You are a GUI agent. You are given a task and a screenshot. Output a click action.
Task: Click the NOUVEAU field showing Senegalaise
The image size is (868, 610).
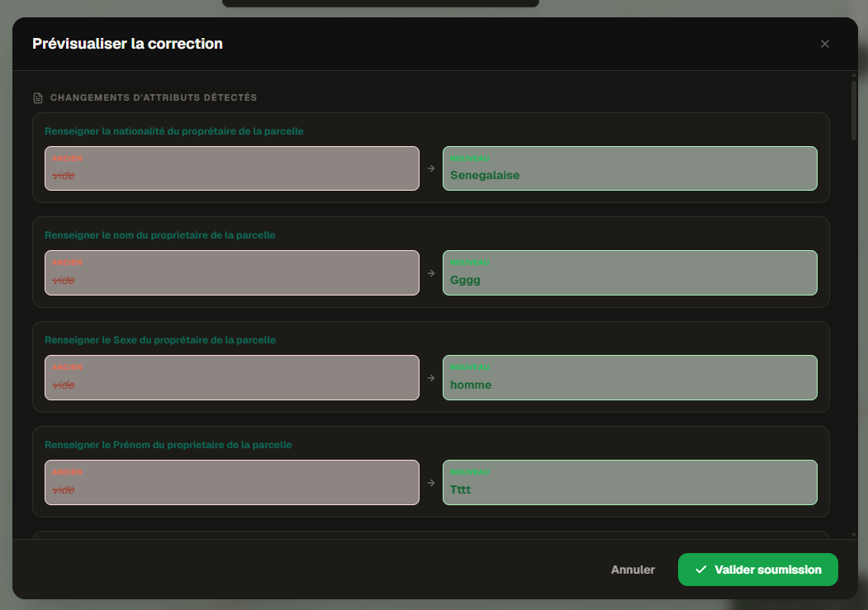coord(630,168)
